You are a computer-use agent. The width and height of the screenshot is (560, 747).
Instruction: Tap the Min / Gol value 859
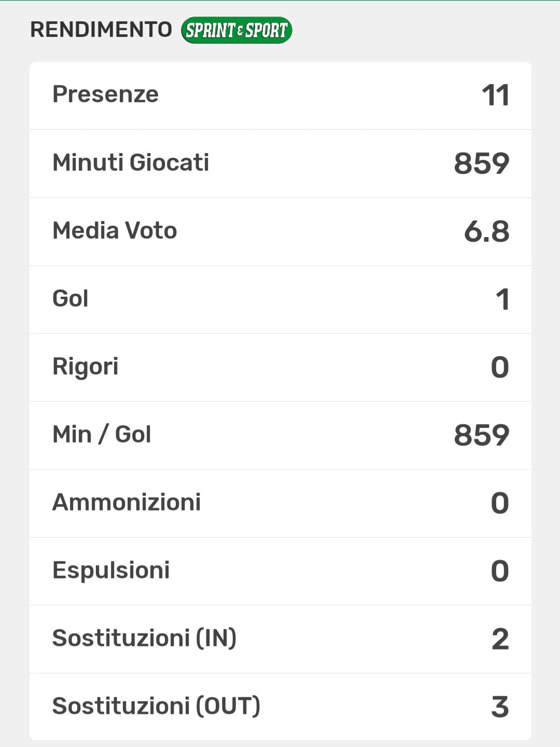tap(481, 435)
